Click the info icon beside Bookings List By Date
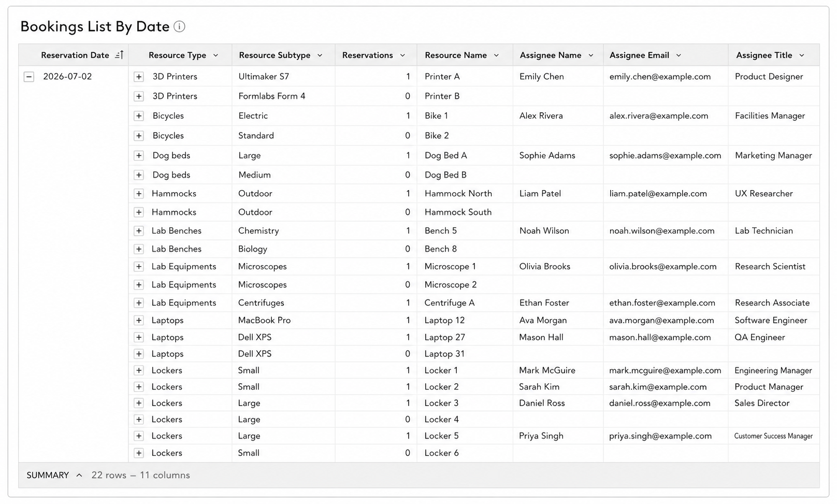The image size is (837, 504). click(179, 26)
